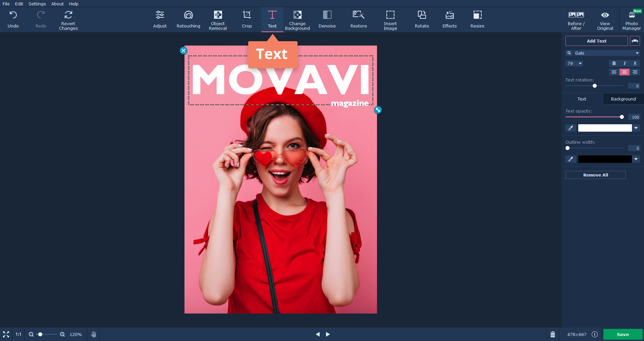Click the black outline color swatch

605,159
